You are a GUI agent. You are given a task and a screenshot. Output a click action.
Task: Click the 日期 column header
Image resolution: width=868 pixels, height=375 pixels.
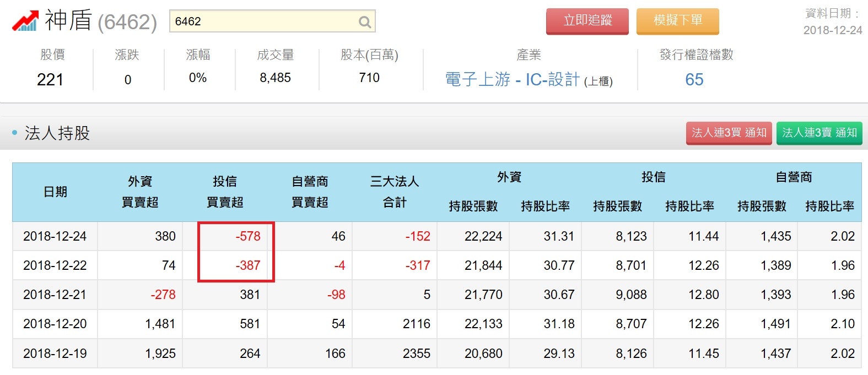click(x=55, y=192)
